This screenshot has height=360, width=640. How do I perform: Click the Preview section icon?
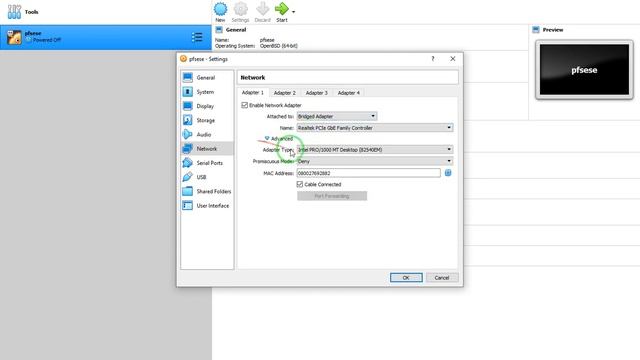(x=536, y=30)
